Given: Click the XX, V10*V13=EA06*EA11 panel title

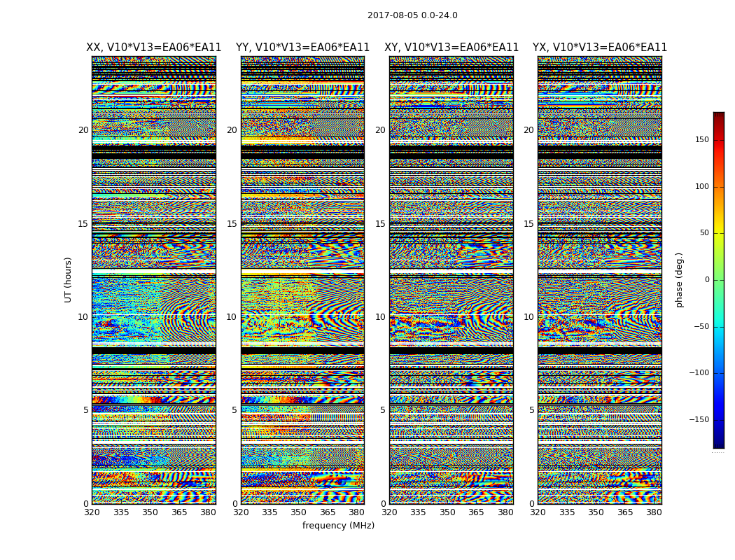Looking at the screenshot, I should point(154,48).
